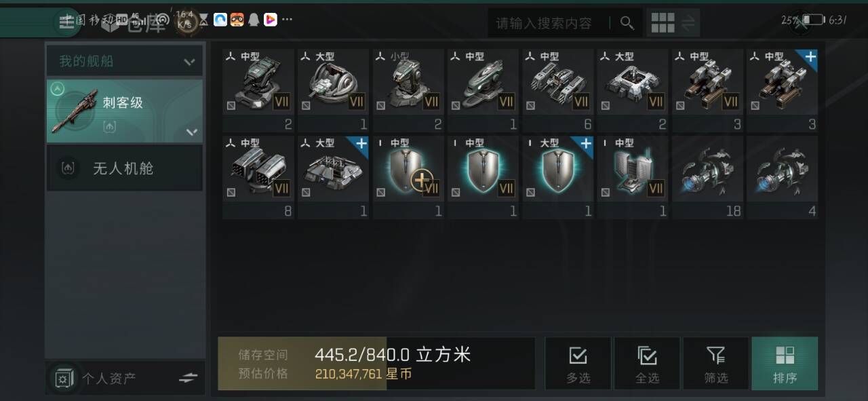Viewport: 868px width, 401px height.
Task: Open the 筛选 filter button
Action: [x=716, y=364]
